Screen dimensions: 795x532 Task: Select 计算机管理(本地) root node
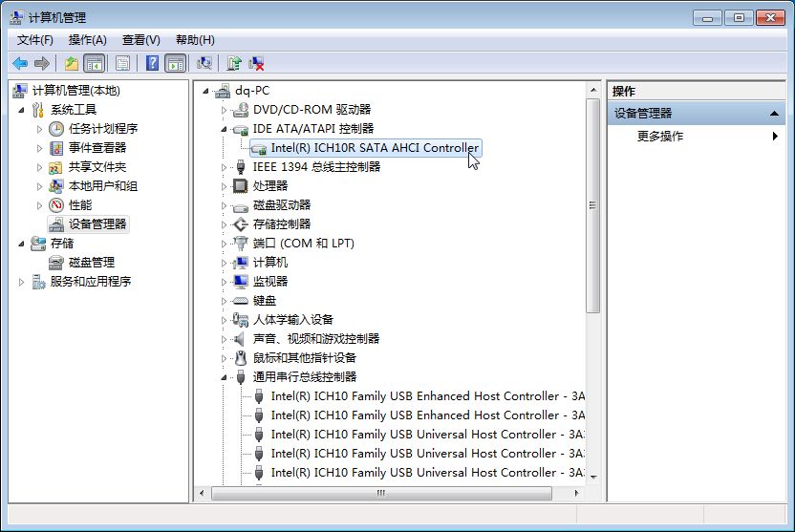[76, 91]
